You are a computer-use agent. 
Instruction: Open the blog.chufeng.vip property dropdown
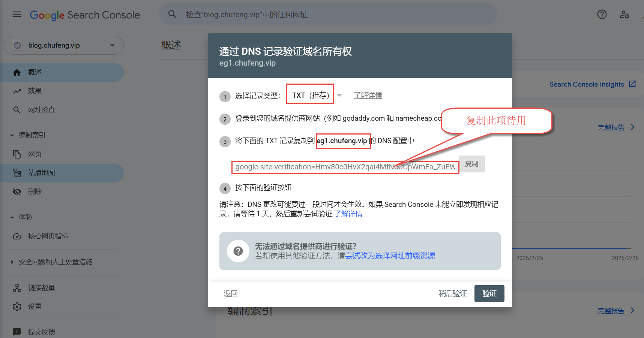click(64, 45)
